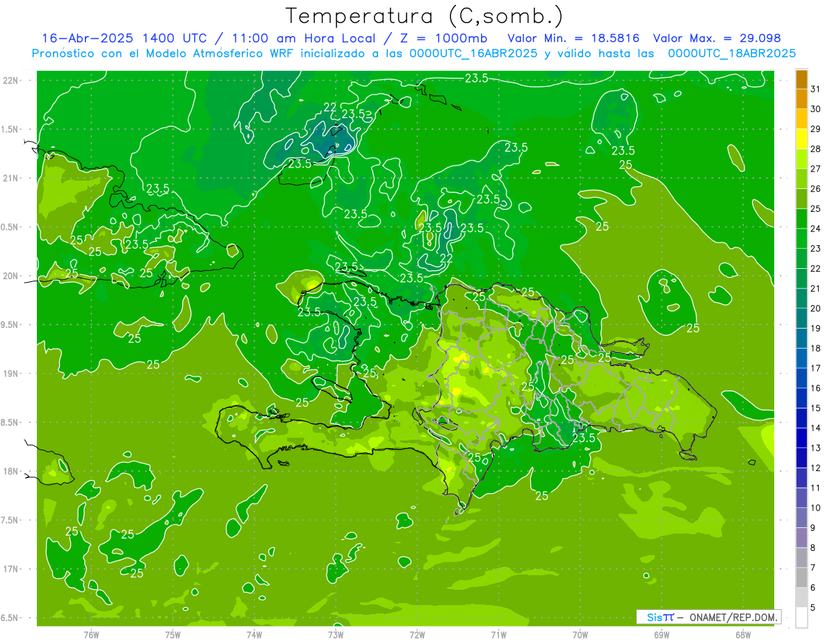Image resolution: width=834 pixels, height=644 pixels.
Task: Click the "SisTT – ONAMET/REP.DOM." logo box
Action: coord(709,617)
